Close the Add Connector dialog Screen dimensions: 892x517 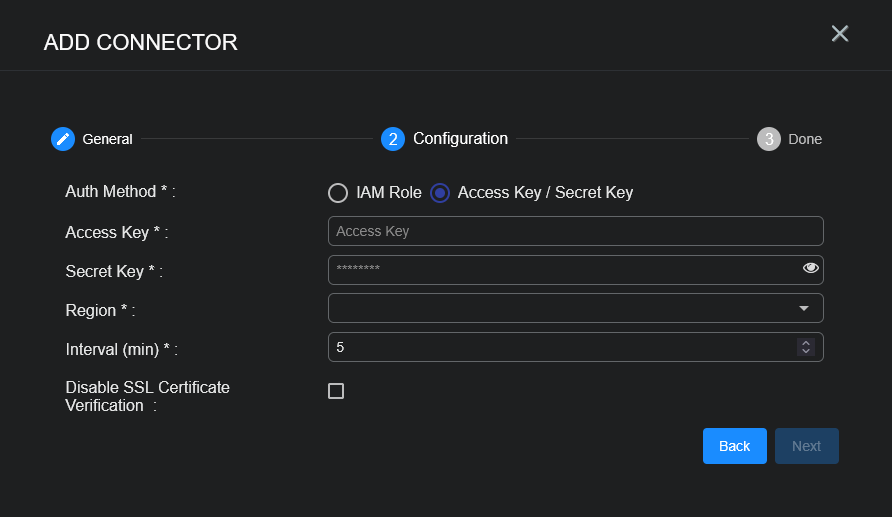click(x=840, y=34)
